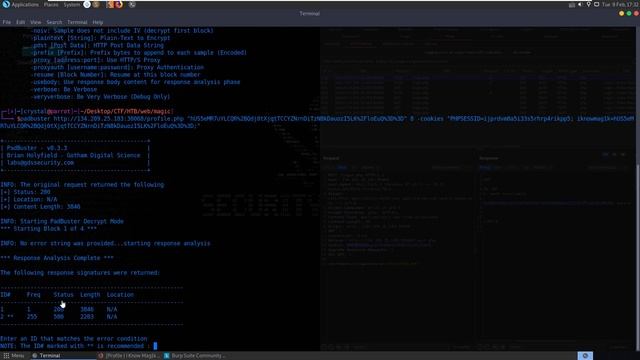This screenshot has height=360, width=640.
Task: Click the Parrot logo icon in top panel
Action: click(6, 4)
